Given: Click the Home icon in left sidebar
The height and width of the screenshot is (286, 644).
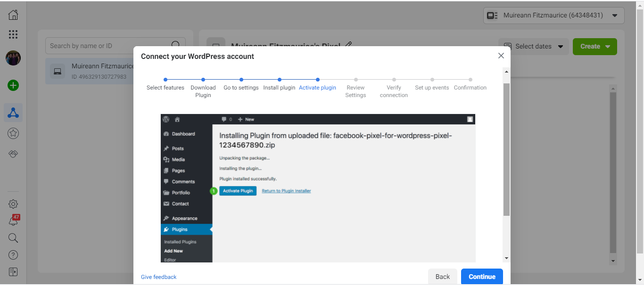Looking at the screenshot, I should pos(13,15).
